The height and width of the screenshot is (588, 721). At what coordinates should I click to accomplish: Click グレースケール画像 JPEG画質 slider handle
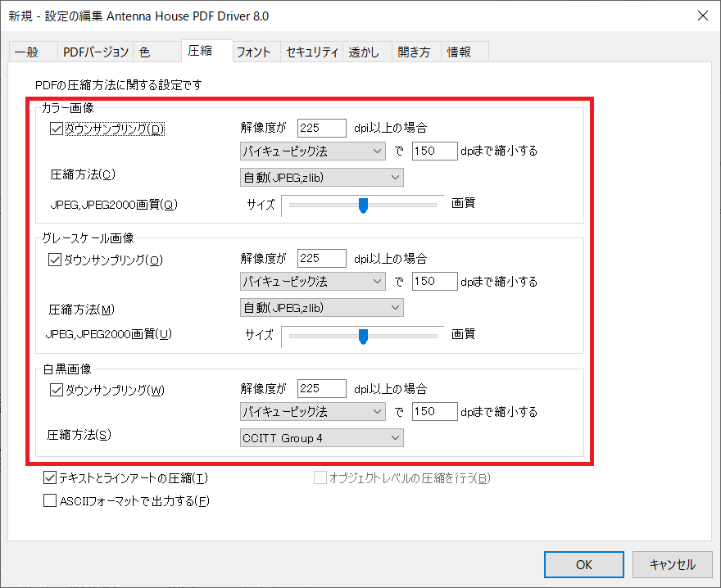click(x=363, y=336)
